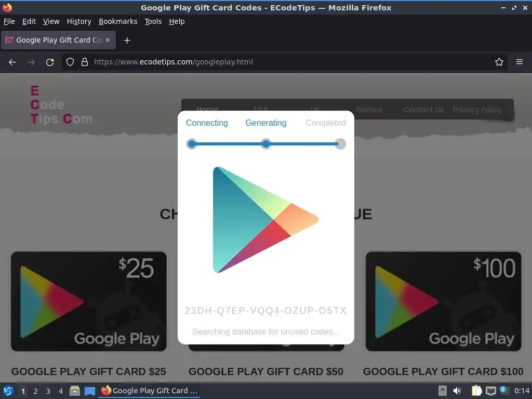Open the Privacy Policy link
Screen dimensions: 532x399
[477, 110]
